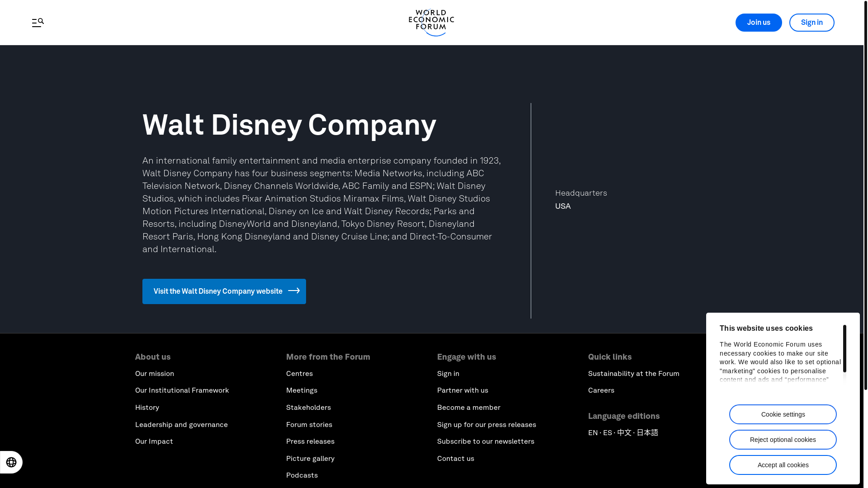Viewport: 868px width, 488px height.
Task: Click the Sign in header button
Action: click(812, 23)
